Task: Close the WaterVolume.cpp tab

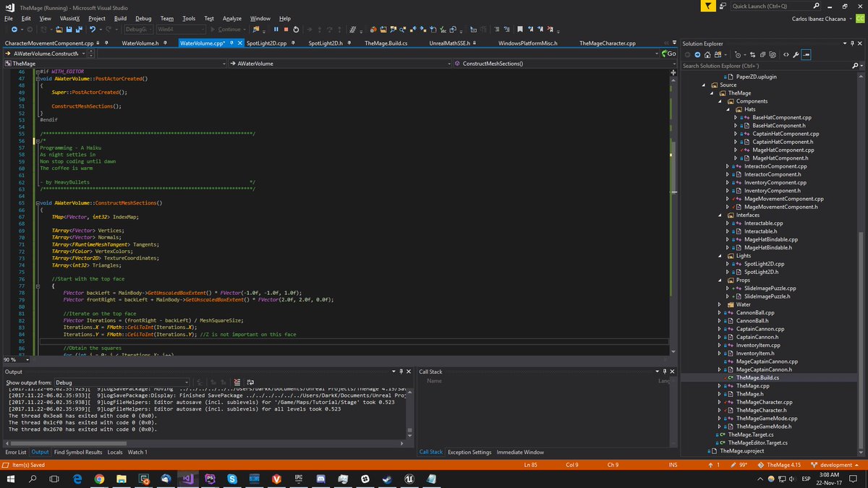Action: 239,43
